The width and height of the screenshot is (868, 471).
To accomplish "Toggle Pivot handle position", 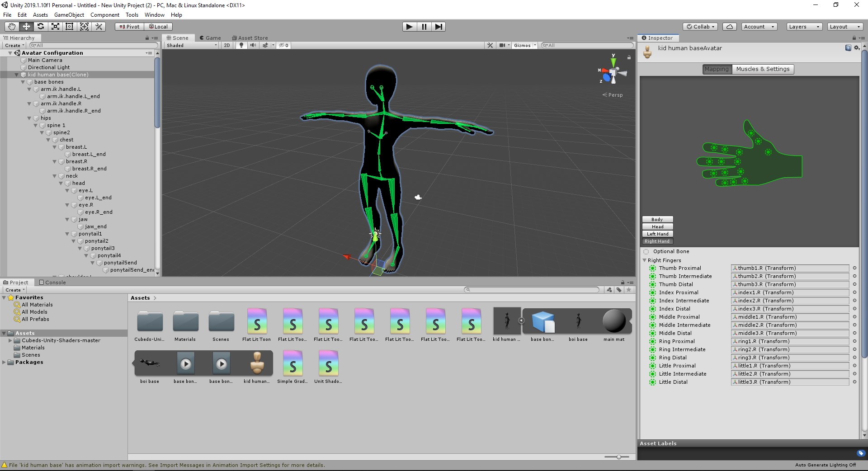I will [x=129, y=27].
